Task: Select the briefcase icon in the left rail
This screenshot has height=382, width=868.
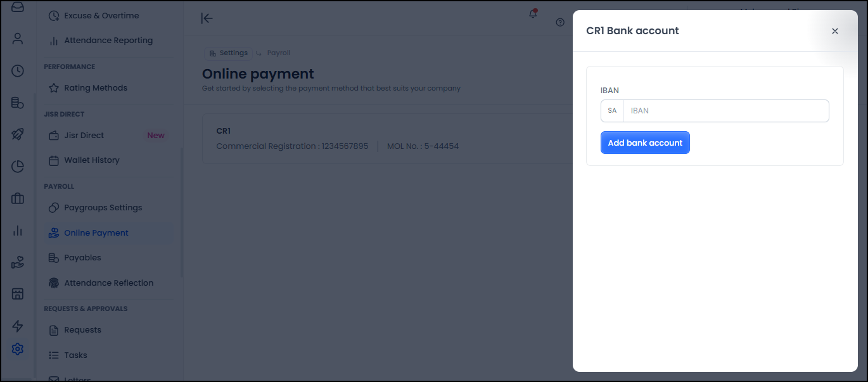Action: [18, 199]
